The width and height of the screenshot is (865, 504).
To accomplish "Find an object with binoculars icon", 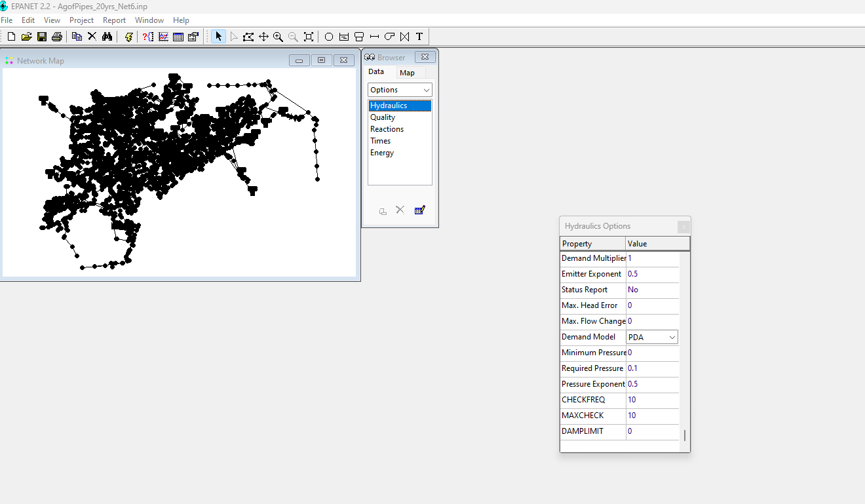I will point(107,37).
